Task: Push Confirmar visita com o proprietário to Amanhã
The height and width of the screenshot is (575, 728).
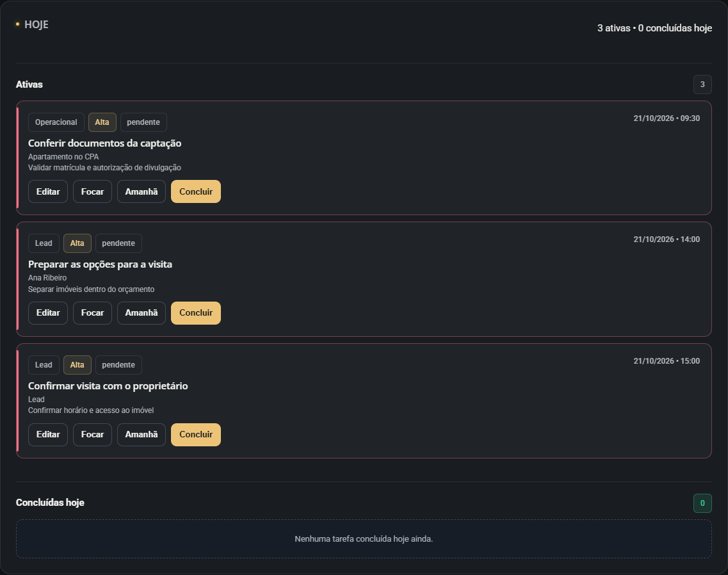Action: [141, 434]
